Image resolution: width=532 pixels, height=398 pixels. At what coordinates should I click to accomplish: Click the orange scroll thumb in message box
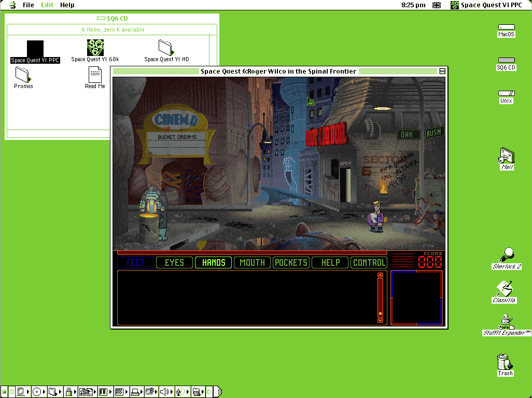tap(381, 314)
